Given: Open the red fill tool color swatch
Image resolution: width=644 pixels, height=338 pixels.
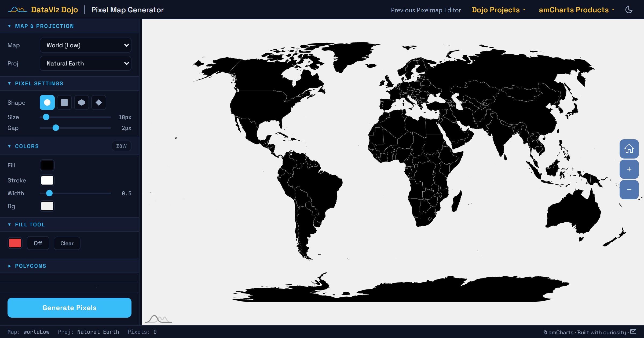Looking at the screenshot, I should click(15, 243).
